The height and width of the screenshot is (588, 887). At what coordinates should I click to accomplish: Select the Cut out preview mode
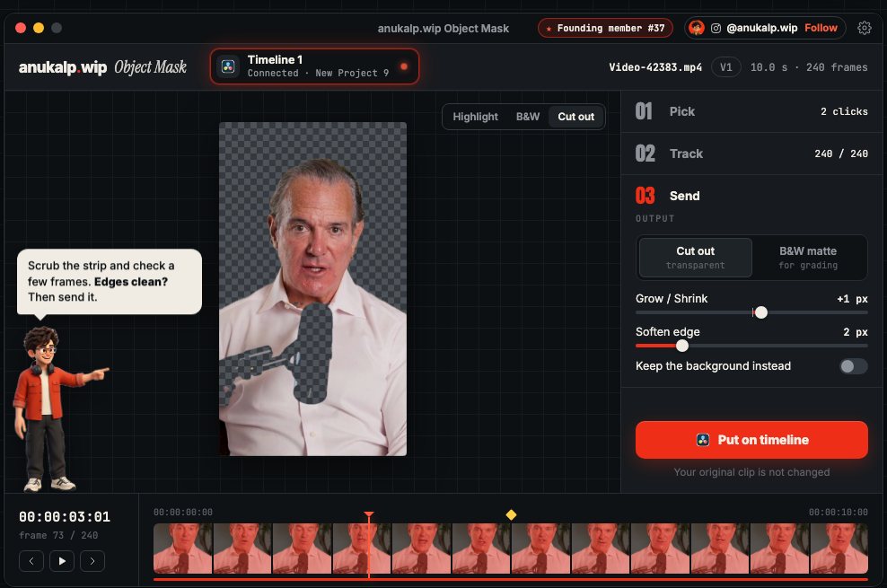[x=575, y=117]
